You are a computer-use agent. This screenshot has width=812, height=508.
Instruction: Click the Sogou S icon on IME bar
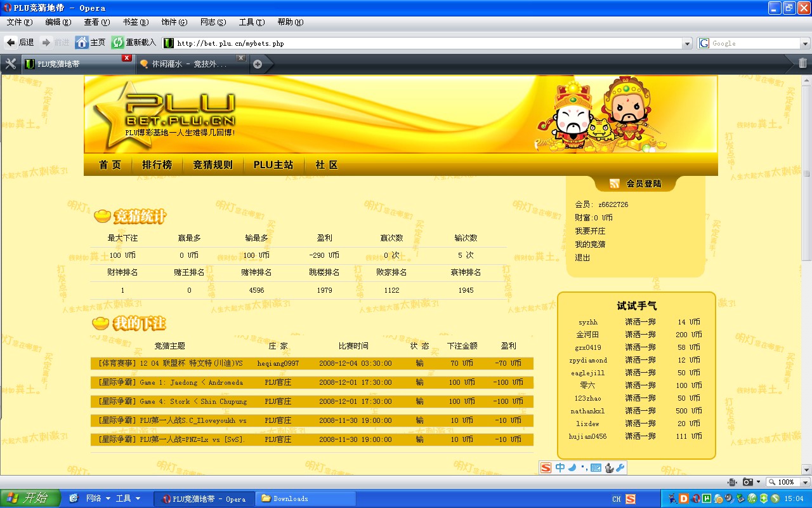pyautogui.click(x=546, y=468)
